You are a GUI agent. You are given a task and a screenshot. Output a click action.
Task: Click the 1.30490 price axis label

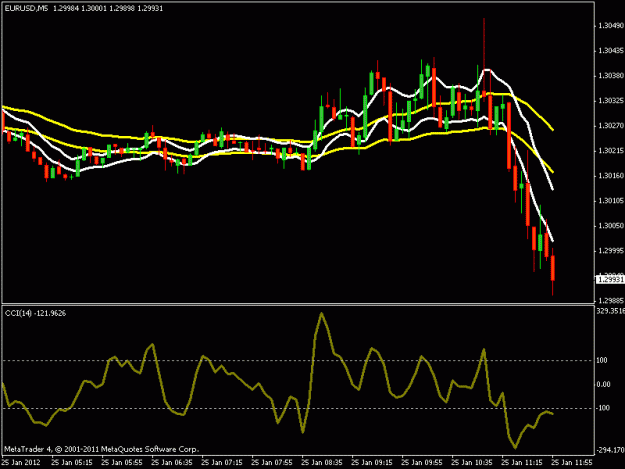pos(611,26)
